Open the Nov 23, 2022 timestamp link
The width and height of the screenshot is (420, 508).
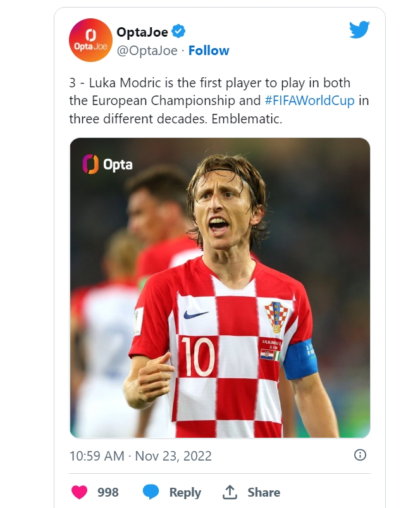coord(140,455)
